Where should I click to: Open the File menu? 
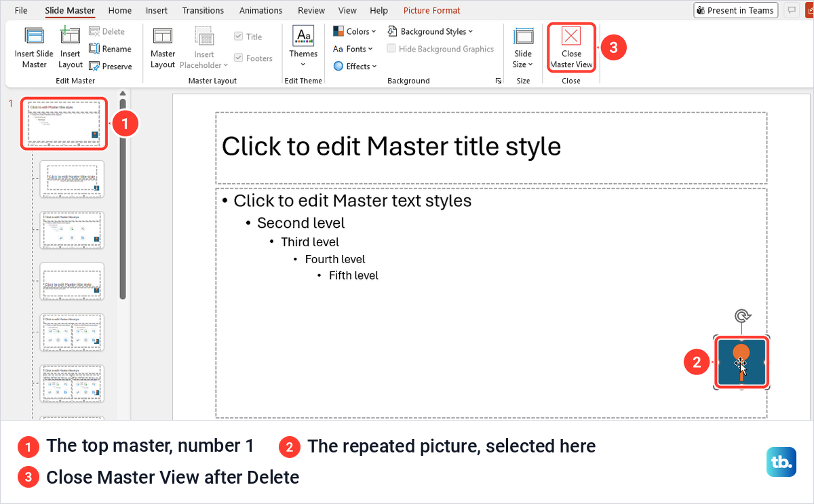pos(21,10)
